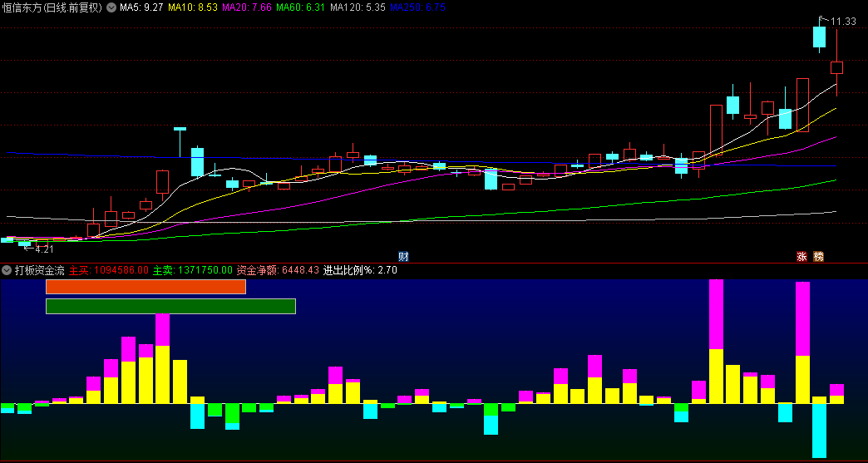Image resolution: width=868 pixels, height=463 pixels.
Task: Open the main chart indicator dropdown arrow
Action: [111, 7]
